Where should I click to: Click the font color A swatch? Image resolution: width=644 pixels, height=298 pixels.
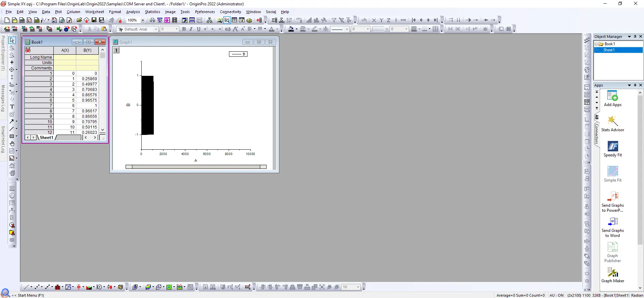(272, 29)
